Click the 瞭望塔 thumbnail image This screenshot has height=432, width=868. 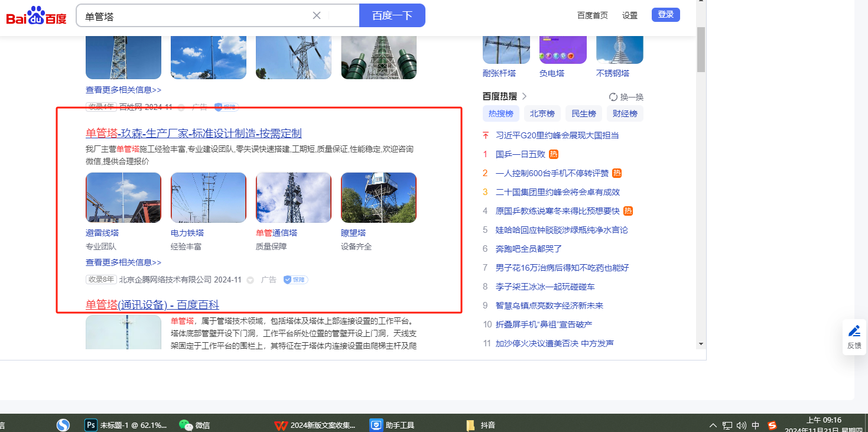(379, 197)
